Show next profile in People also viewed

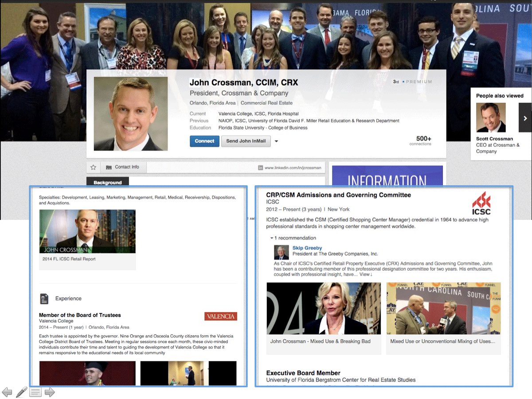point(525,118)
